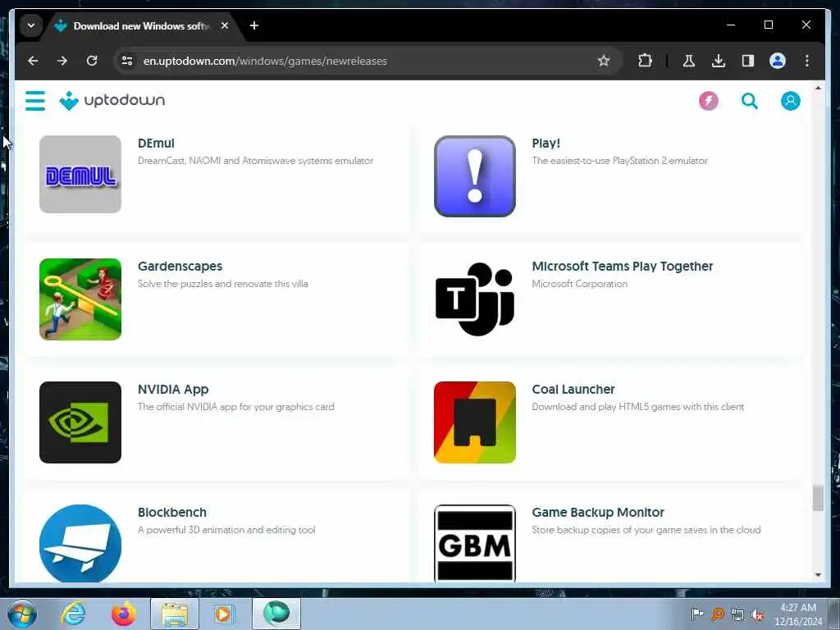The height and width of the screenshot is (630, 840).
Task: Open the Blockbench bench icon
Action: click(80, 543)
